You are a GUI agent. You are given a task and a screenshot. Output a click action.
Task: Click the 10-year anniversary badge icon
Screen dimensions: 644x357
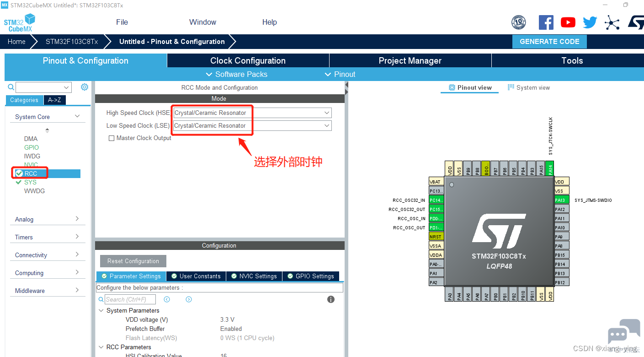pos(519,22)
